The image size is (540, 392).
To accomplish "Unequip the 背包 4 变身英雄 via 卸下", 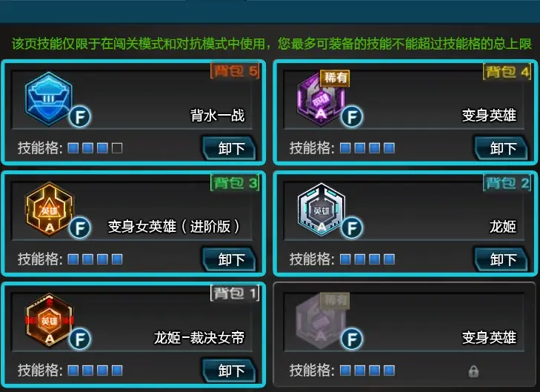I will click(501, 148).
